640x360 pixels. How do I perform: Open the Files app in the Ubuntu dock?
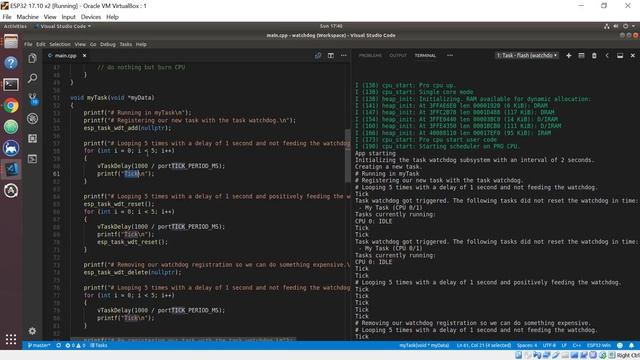(11, 41)
